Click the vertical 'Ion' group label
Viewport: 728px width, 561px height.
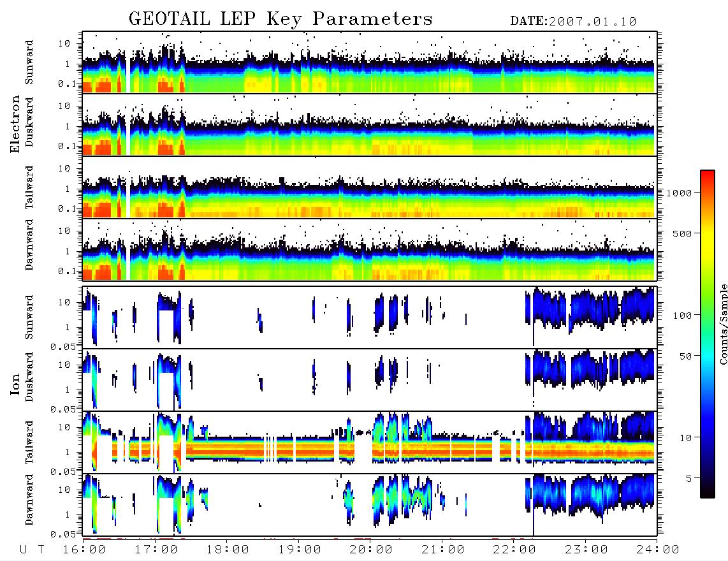(x=15, y=384)
